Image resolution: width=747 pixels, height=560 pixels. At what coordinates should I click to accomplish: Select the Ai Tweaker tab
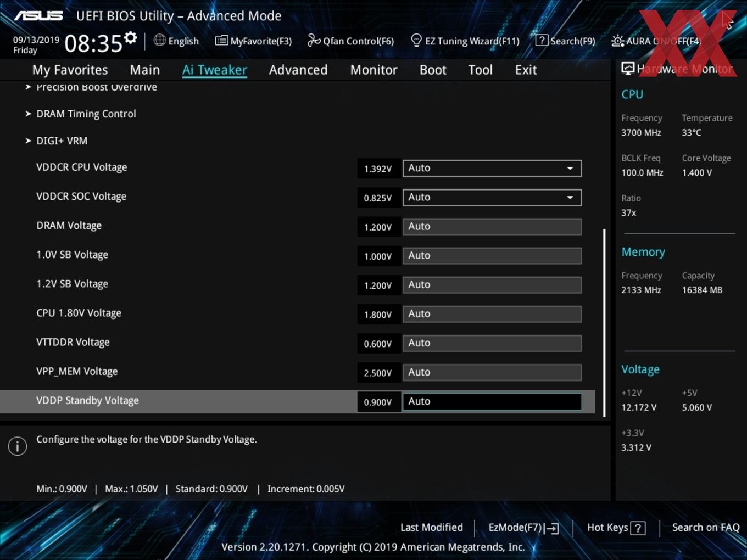(x=215, y=70)
